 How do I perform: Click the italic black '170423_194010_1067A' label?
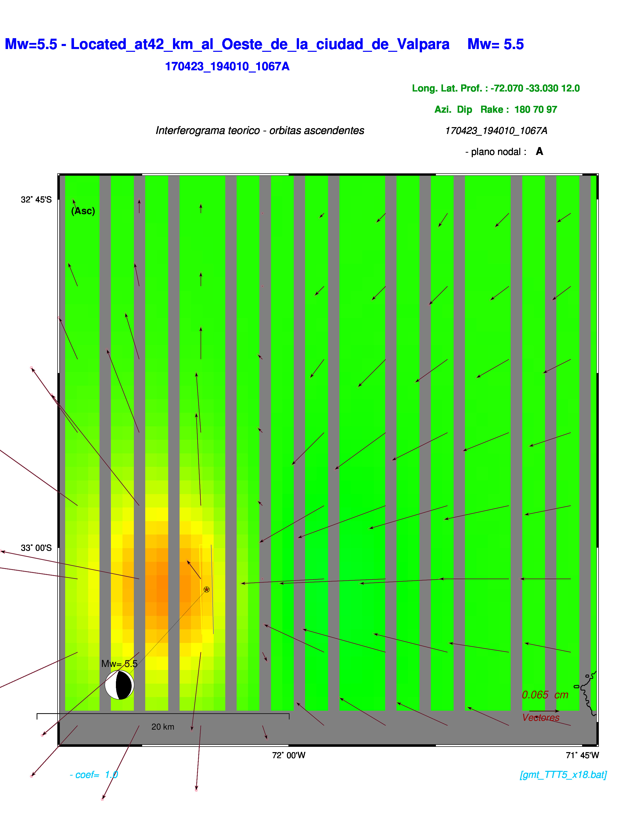click(x=496, y=131)
